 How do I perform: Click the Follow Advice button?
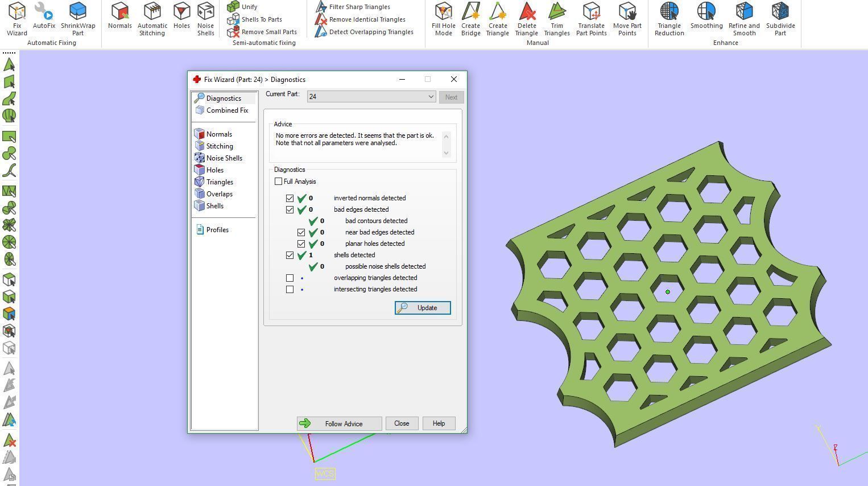pos(339,423)
